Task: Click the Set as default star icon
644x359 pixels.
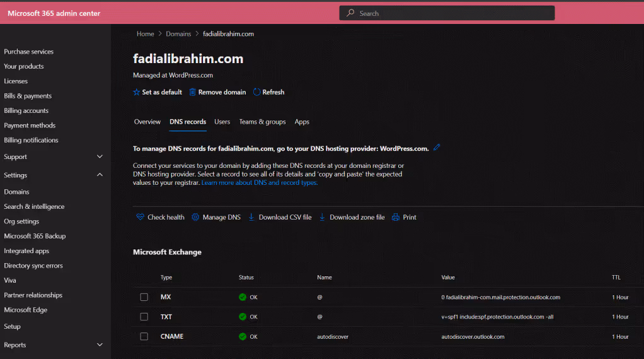Action: tap(136, 92)
